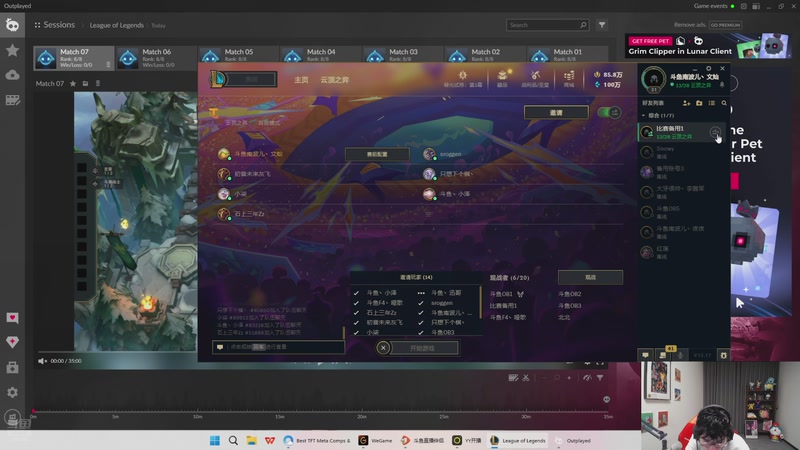The width and height of the screenshot is (800, 450).
Task: Open Match 07 folder location icon
Action: pyautogui.click(x=85, y=83)
